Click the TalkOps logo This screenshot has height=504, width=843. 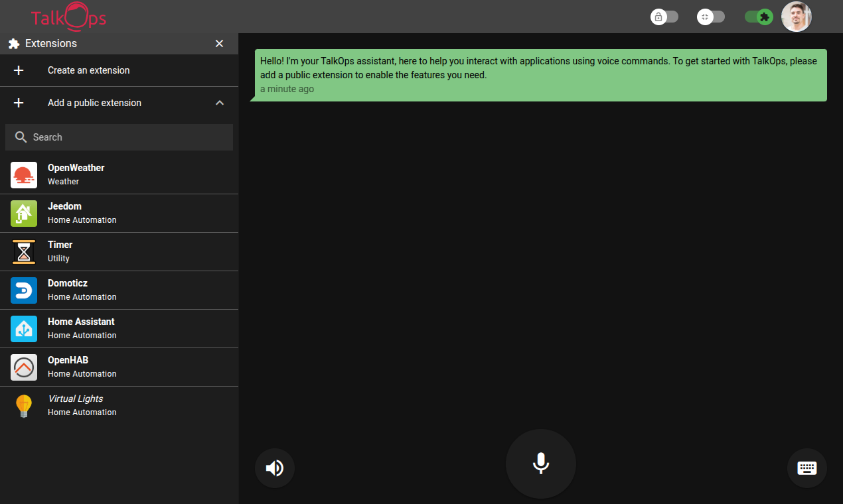click(x=68, y=16)
